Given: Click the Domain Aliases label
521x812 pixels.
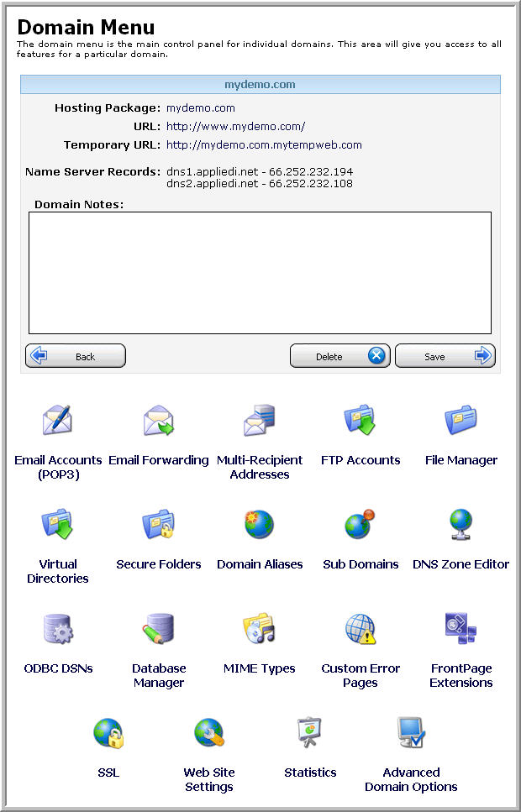Looking at the screenshot, I should pos(260,564).
